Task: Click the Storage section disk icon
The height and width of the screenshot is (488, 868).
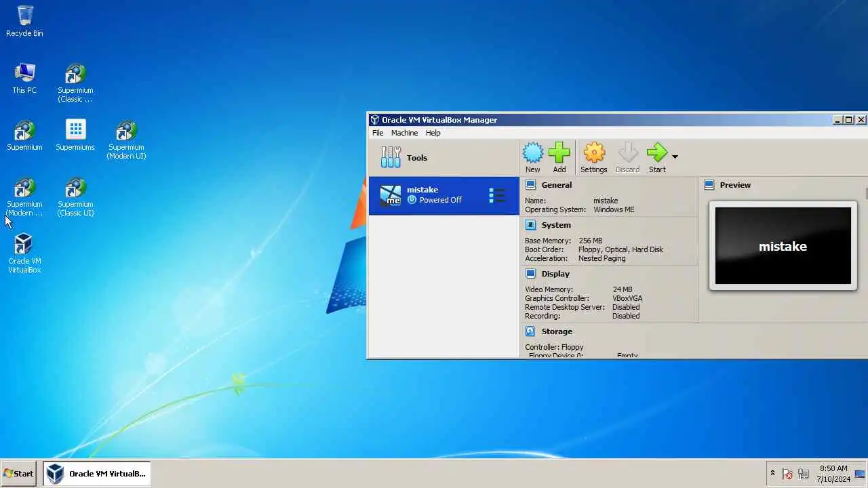Action: [x=530, y=331]
